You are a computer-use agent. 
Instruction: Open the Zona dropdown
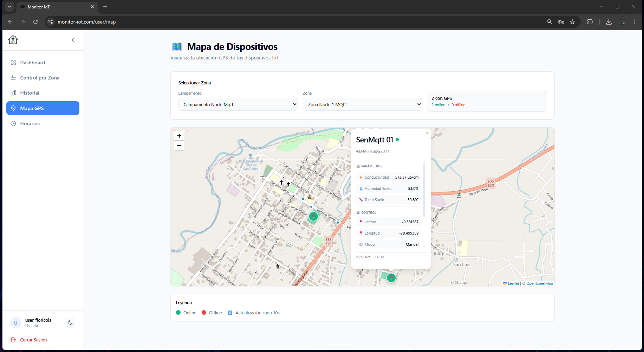(x=362, y=104)
